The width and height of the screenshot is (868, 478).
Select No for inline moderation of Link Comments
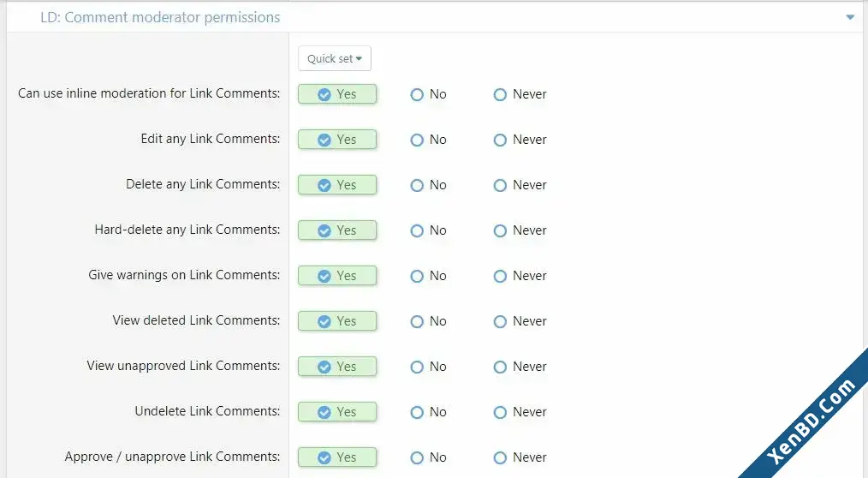[428, 94]
